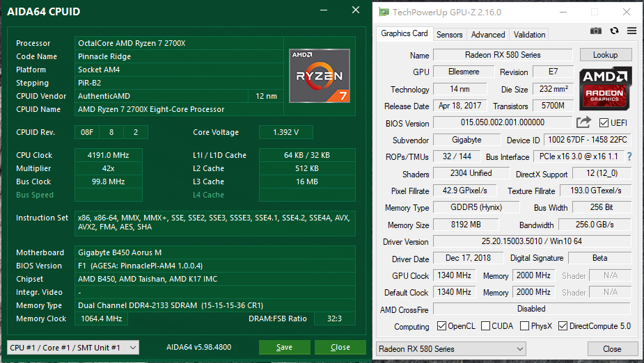Click the GPU name field Radeon RX 580 Series

coord(503,54)
